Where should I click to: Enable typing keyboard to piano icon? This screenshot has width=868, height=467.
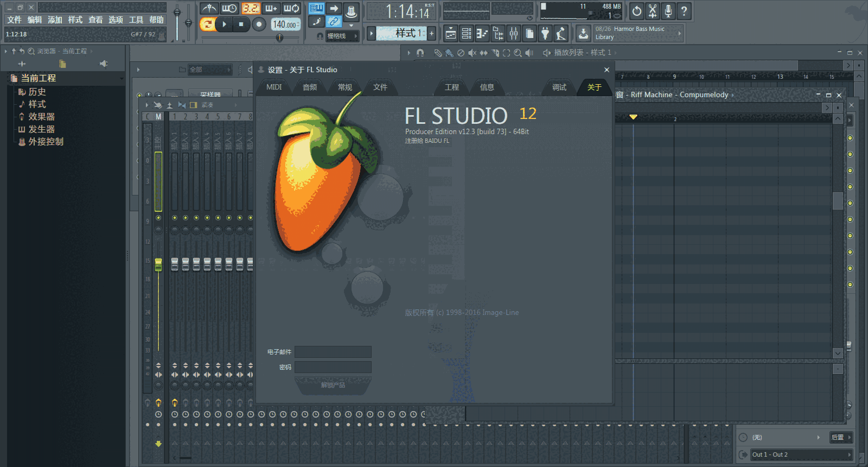[x=316, y=8]
